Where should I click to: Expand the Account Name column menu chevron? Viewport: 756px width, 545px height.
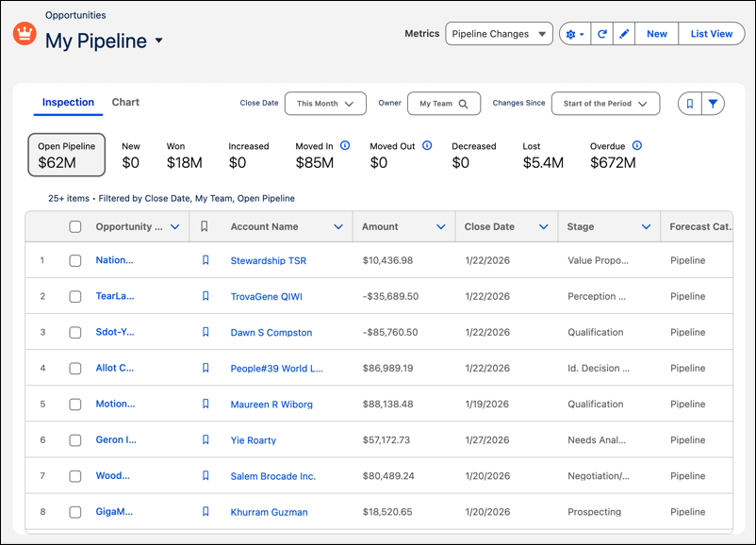338,226
